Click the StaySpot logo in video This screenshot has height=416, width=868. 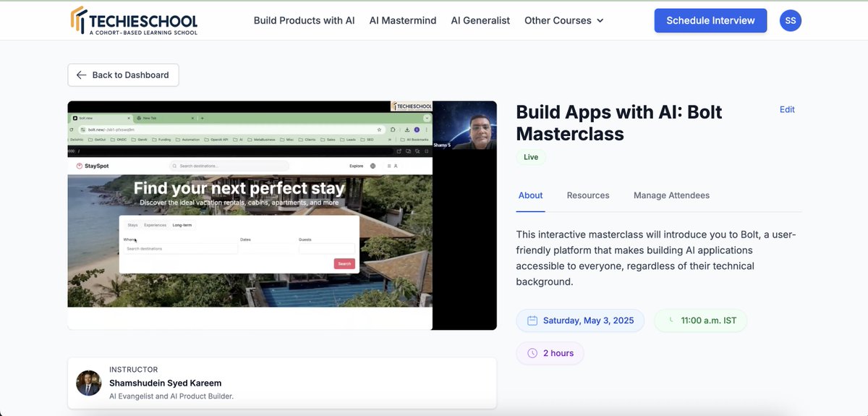(92, 166)
